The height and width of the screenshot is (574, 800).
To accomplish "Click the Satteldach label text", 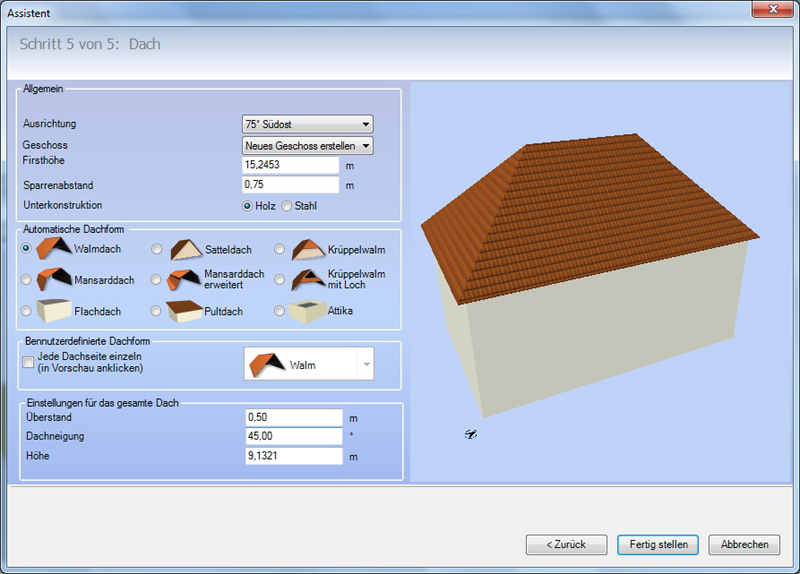I will click(x=229, y=249).
